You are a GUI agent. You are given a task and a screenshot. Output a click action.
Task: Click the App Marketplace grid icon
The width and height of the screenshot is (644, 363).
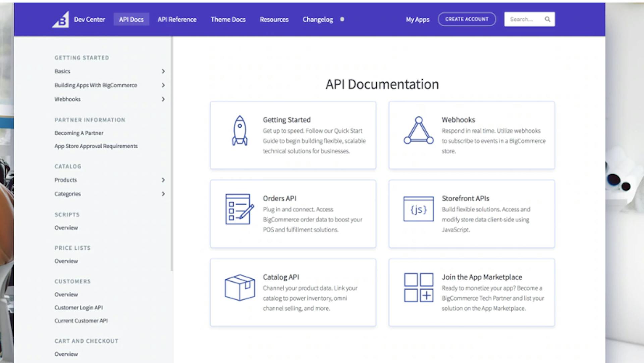pyautogui.click(x=419, y=287)
